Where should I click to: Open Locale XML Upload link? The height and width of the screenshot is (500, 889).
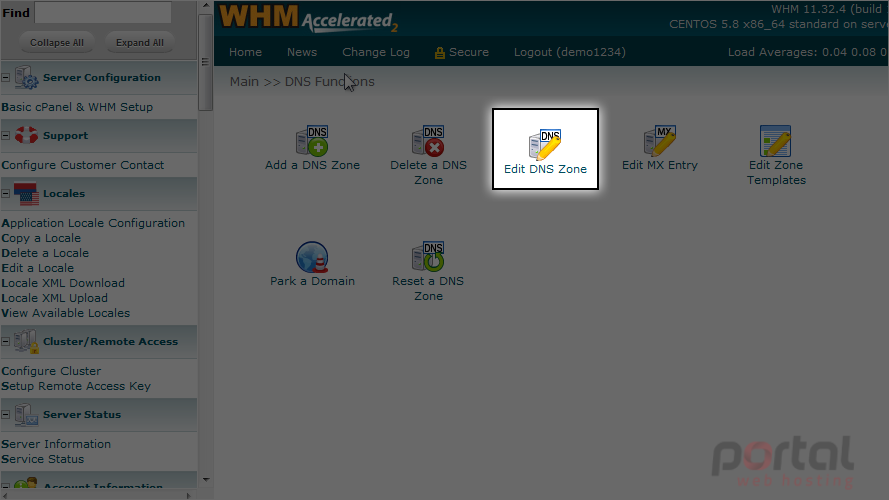tap(54, 298)
